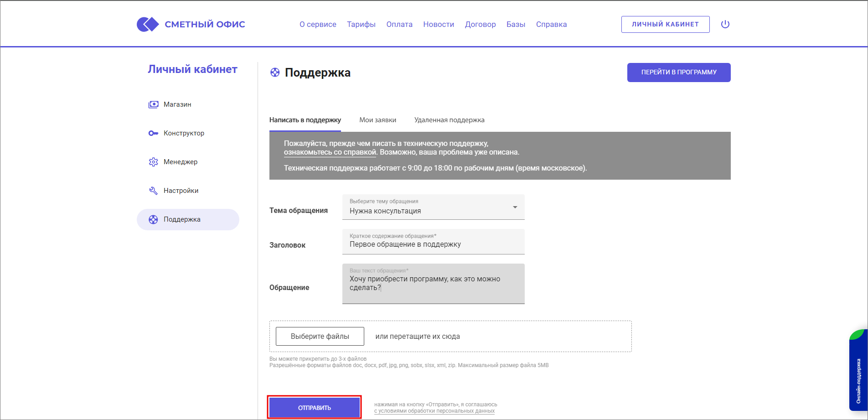Screen dimensions: 868x420
Task: Select the Написать в поддержку tab
Action: [x=305, y=120]
